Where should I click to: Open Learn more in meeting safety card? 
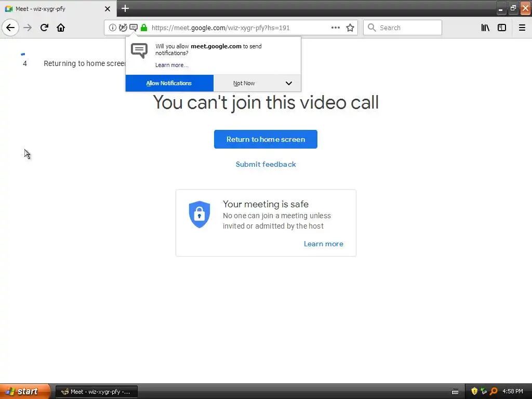coord(323,244)
